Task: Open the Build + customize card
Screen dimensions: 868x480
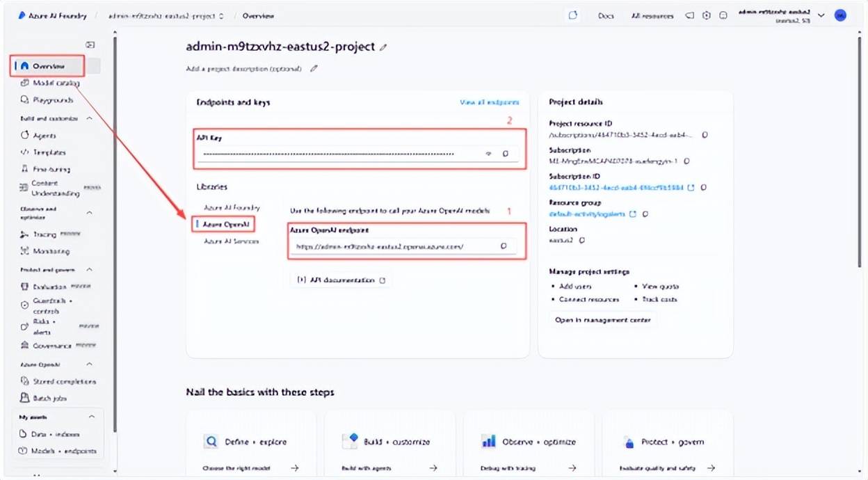Action: click(389, 445)
